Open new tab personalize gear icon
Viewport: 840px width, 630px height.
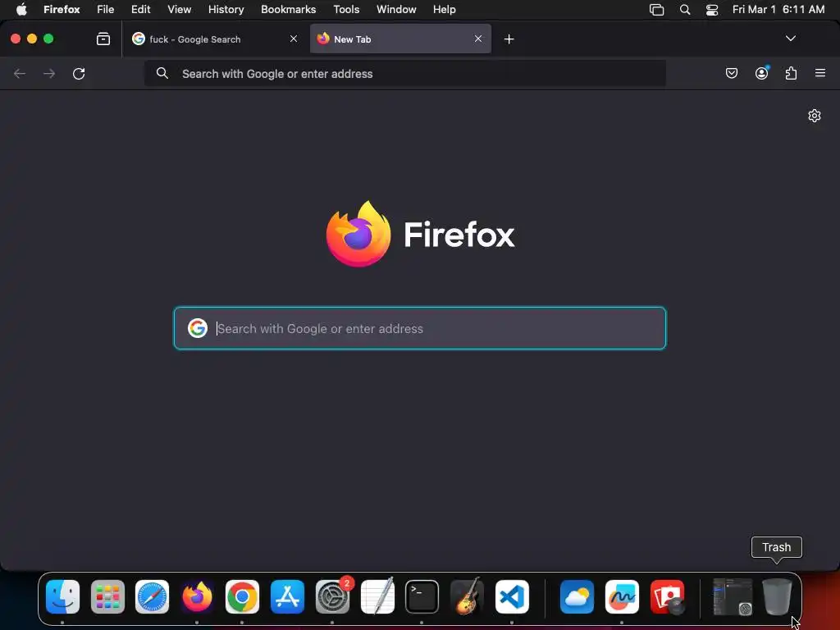(x=815, y=116)
